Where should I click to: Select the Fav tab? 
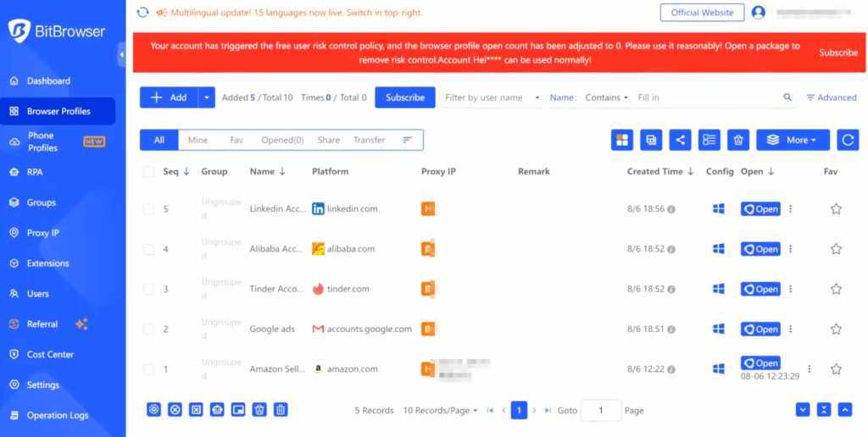(236, 140)
